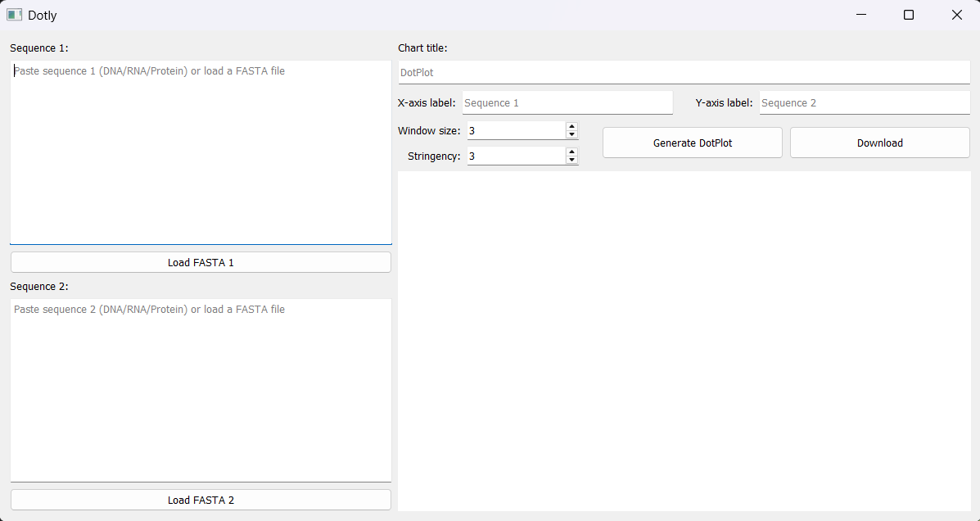Minimize the Dotly window
The width and height of the screenshot is (980, 521).
[860, 15]
